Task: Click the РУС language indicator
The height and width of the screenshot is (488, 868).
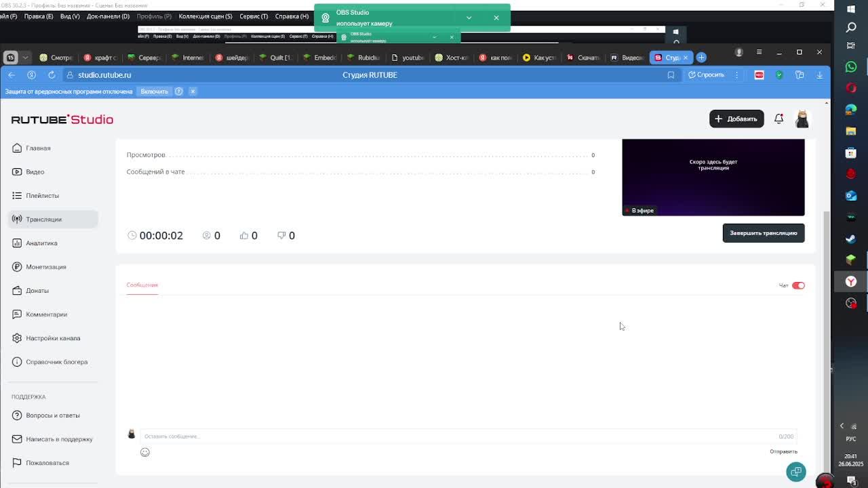Action: tap(851, 439)
